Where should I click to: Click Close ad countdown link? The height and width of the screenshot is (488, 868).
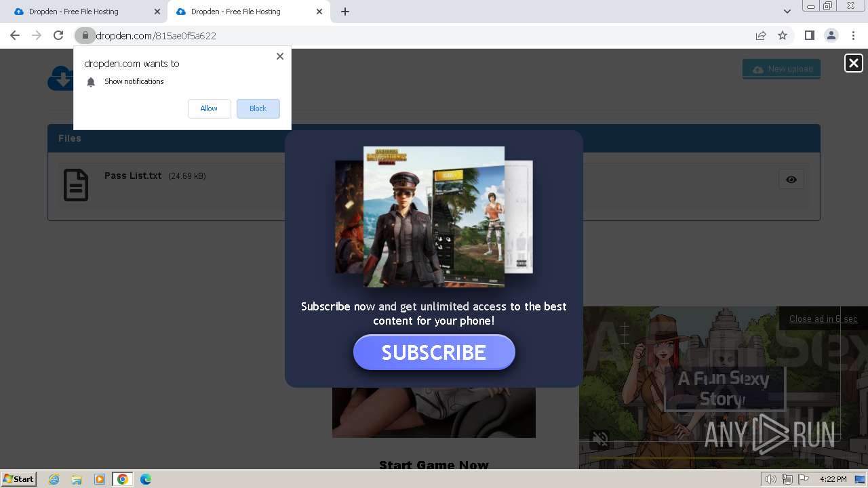click(x=823, y=319)
